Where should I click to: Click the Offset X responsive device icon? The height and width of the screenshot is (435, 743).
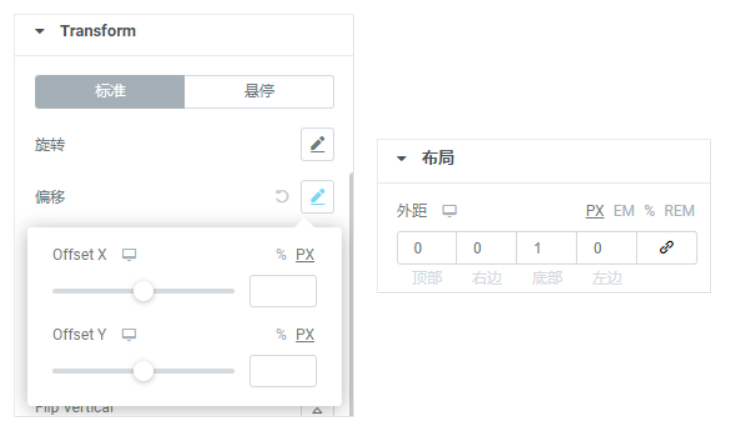[x=128, y=255]
